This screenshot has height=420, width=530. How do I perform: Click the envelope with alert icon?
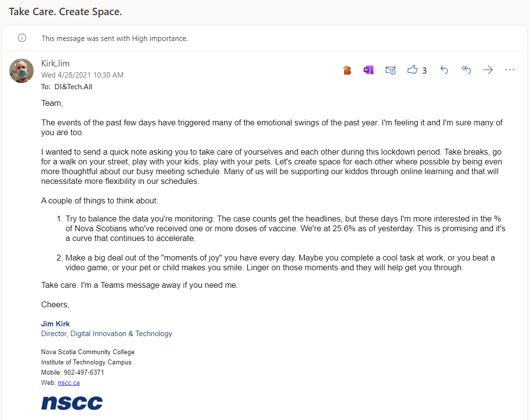point(390,70)
